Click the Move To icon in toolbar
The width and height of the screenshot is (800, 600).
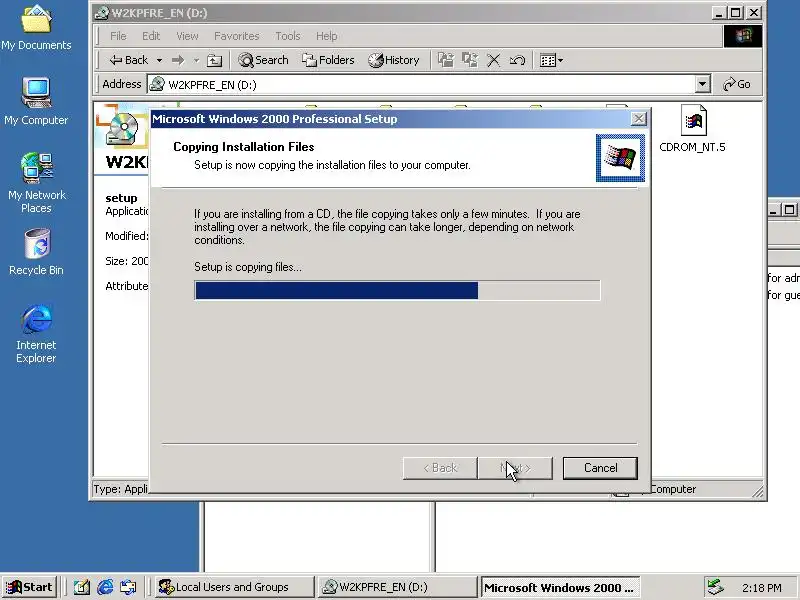click(445, 60)
